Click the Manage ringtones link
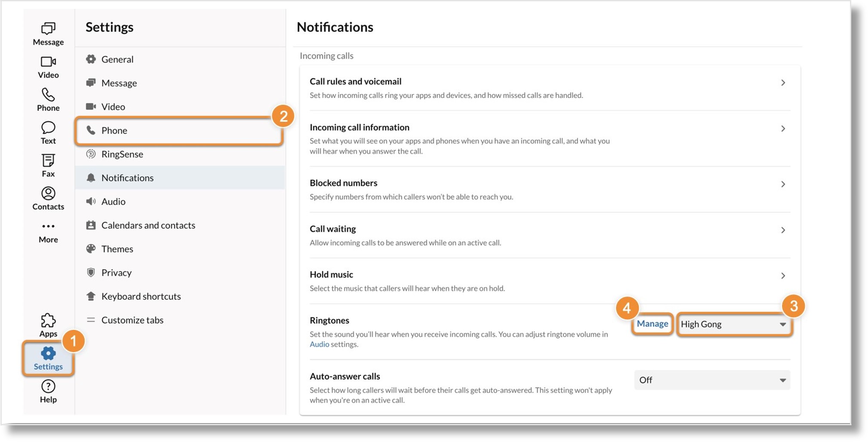This screenshot has height=442, width=868. [652, 323]
